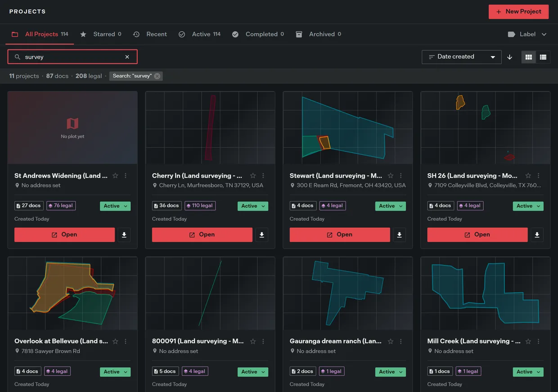Reverse the sort direction arrow
The image size is (558, 392).
point(510,57)
